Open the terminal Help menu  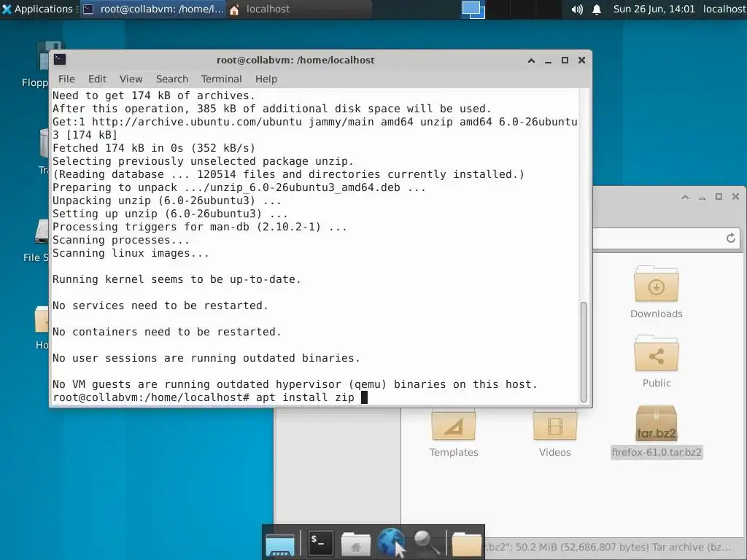coord(266,79)
